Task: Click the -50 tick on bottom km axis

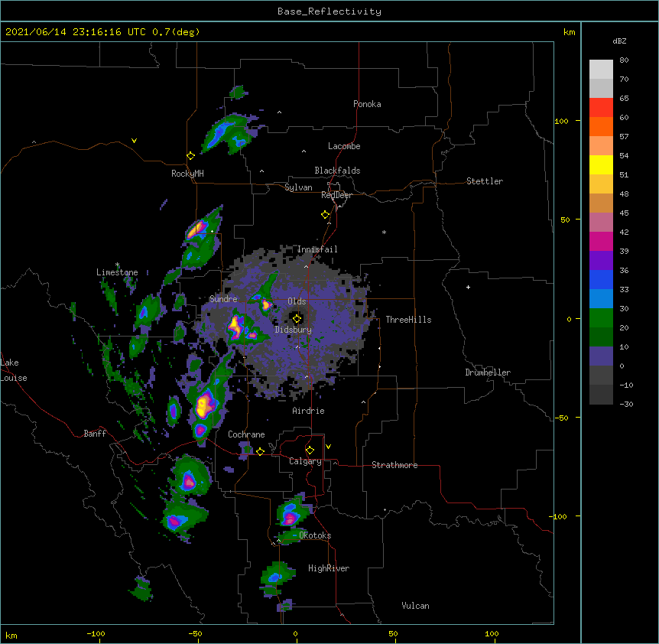Action: pyautogui.click(x=195, y=633)
